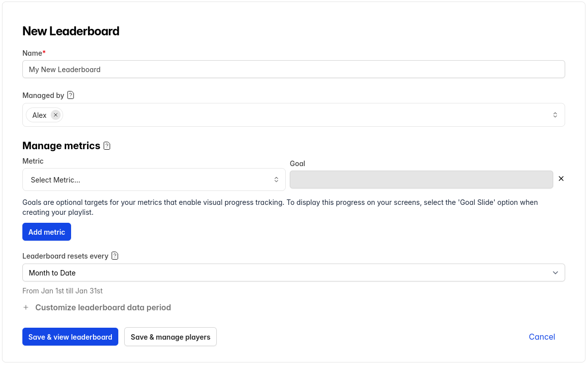Viewport: 588px width, 365px height.
Task: Click the stepper arrows on Select Metric
Action: click(277, 179)
